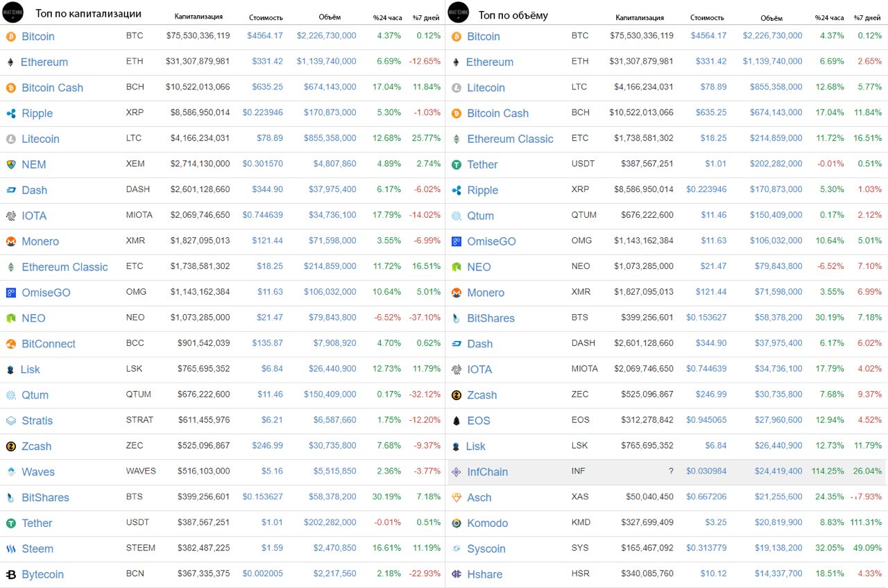Click the InfChain coin icon
The height and width of the screenshot is (588, 888).
(x=456, y=472)
